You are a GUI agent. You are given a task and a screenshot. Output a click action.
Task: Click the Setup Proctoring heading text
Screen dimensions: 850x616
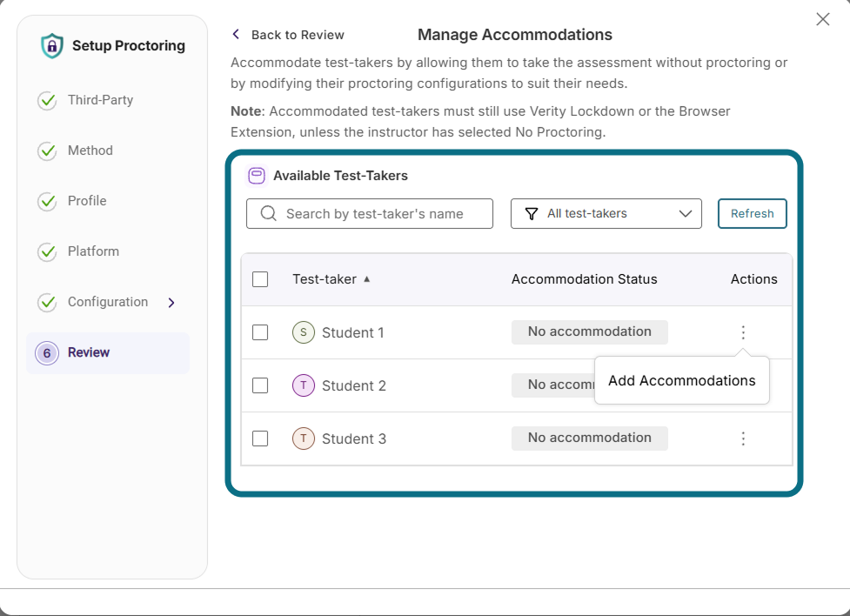click(129, 45)
